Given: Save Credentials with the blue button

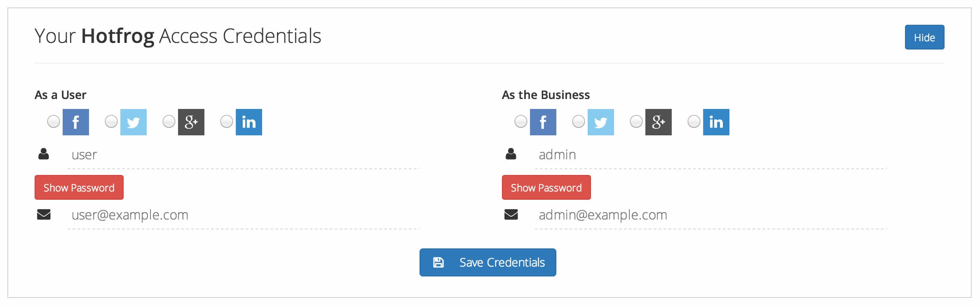Looking at the screenshot, I should click(488, 262).
